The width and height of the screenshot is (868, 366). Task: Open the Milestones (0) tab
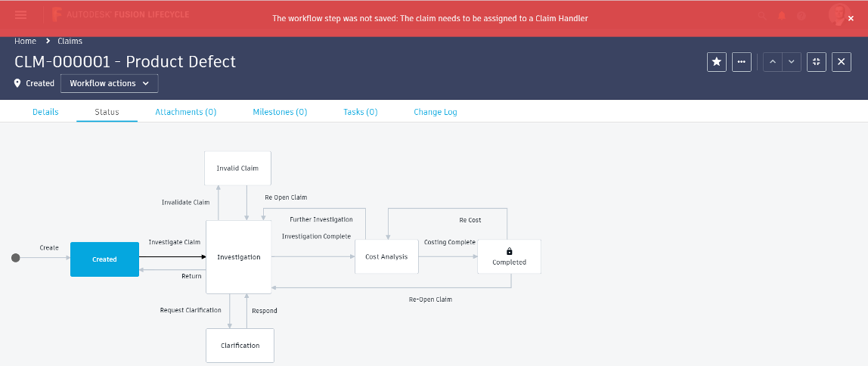[280, 112]
